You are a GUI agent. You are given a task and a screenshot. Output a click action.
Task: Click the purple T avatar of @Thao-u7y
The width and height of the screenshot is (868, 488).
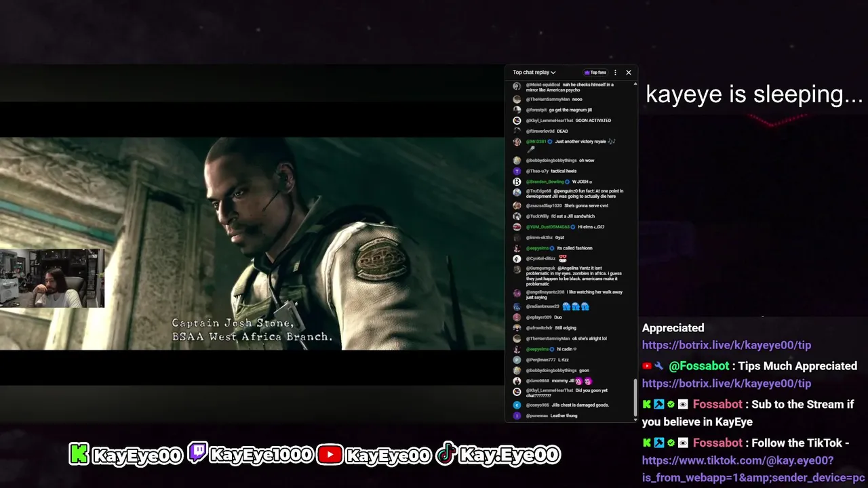click(517, 171)
